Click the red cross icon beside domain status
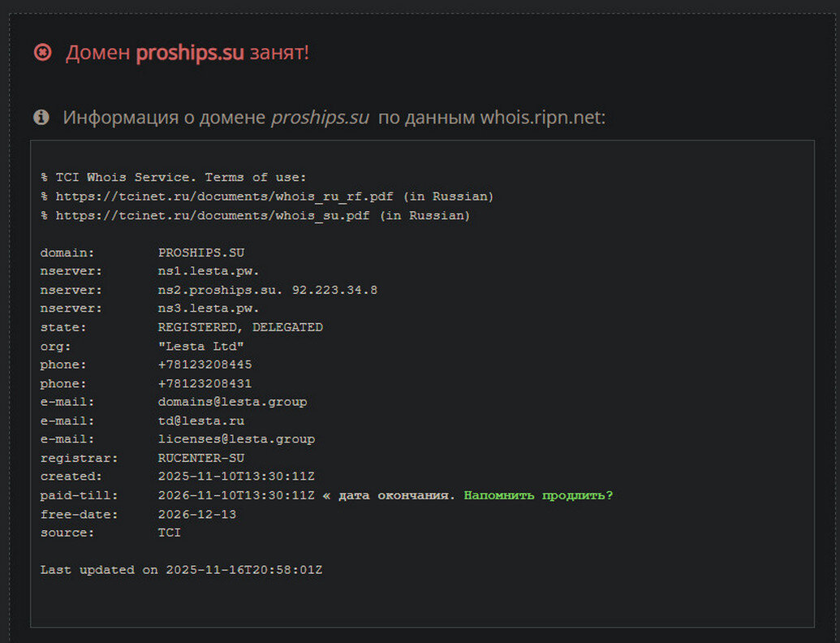The image size is (840, 643). coord(42,53)
